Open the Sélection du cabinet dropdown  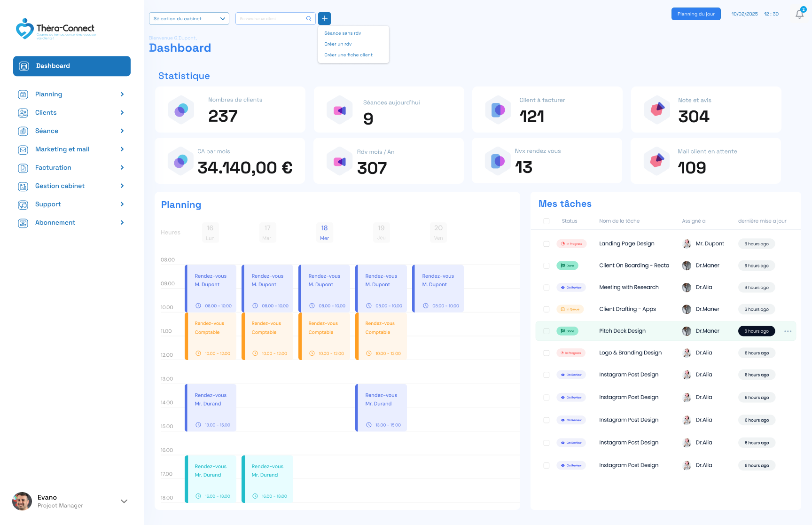pos(189,19)
